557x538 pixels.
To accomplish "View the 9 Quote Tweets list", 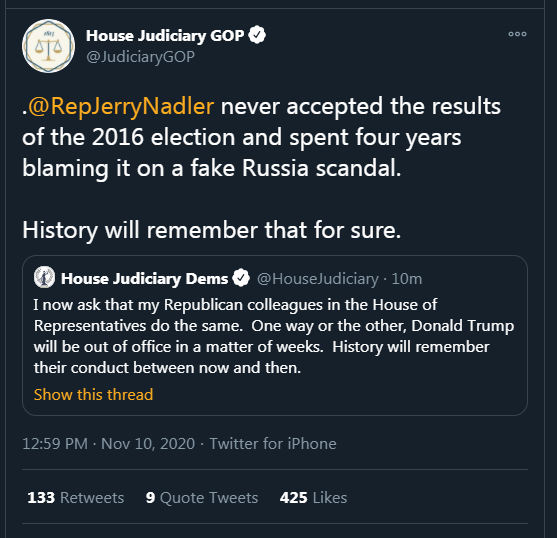I will tap(202, 498).
